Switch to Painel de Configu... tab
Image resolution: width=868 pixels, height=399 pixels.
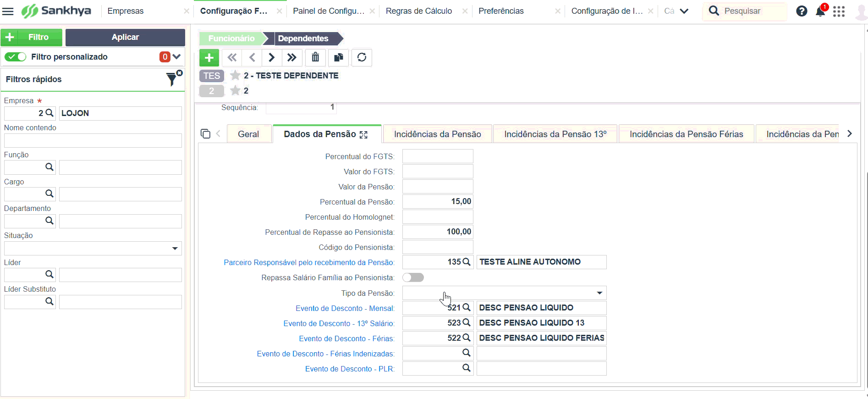[329, 11]
